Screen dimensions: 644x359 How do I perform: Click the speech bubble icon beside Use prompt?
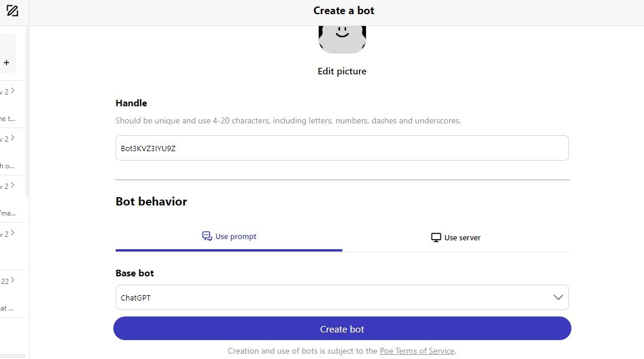207,236
